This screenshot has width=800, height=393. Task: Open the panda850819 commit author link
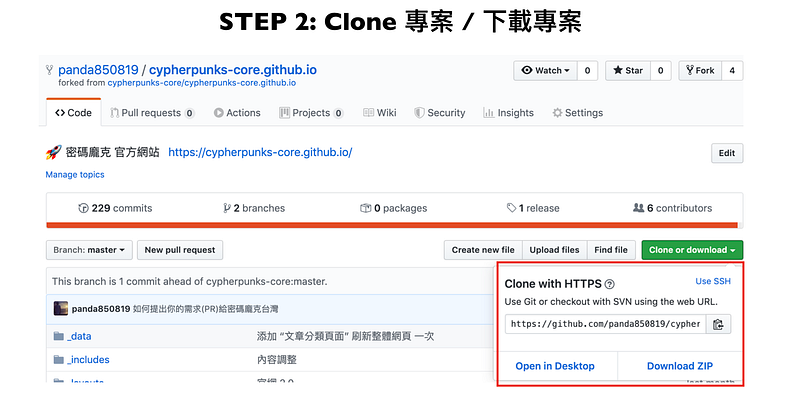click(x=101, y=309)
